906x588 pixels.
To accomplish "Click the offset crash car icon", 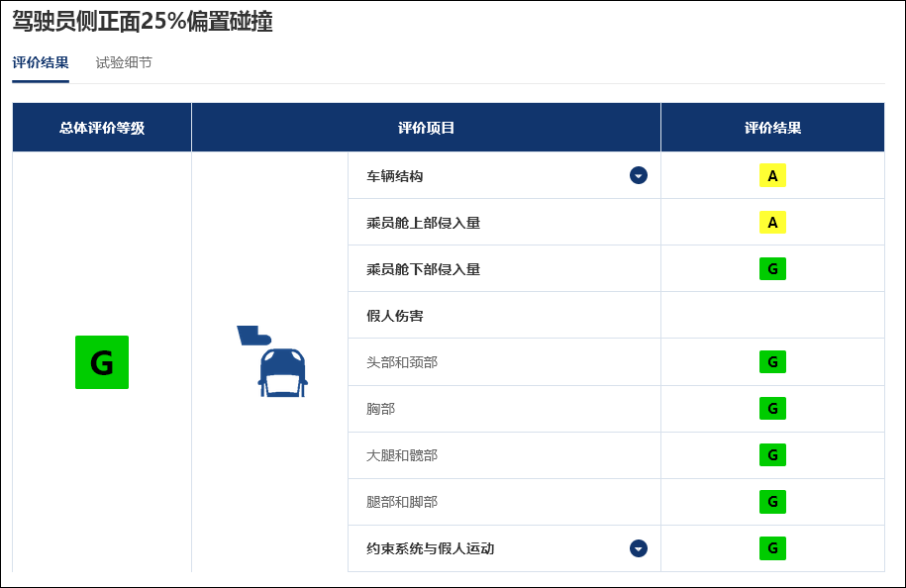I will [x=272, y=361].
